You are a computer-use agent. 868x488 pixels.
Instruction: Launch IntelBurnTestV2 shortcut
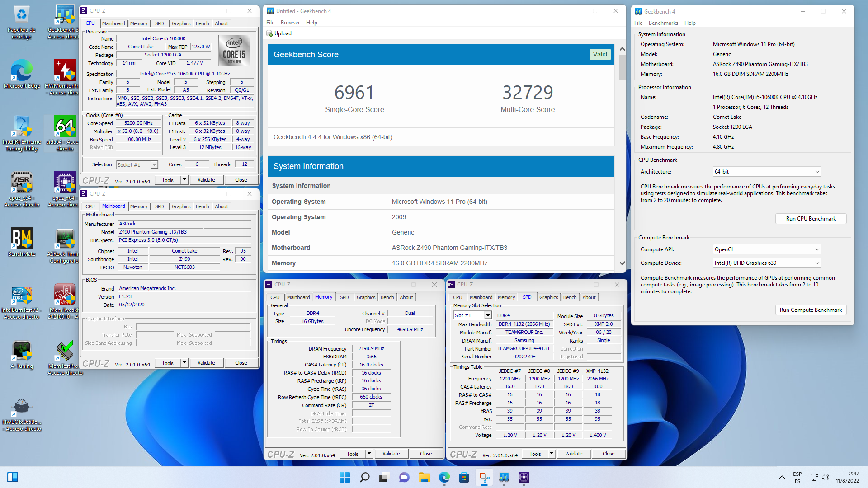21,301
